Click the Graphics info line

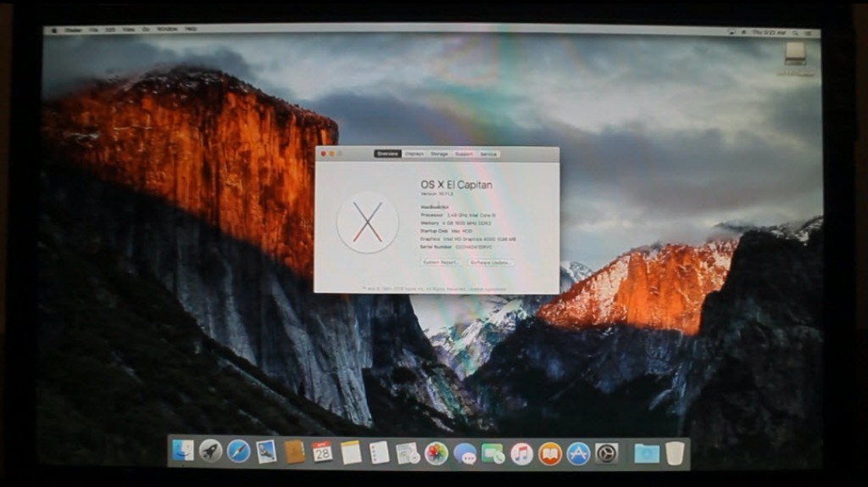click(x=468, y=238)
